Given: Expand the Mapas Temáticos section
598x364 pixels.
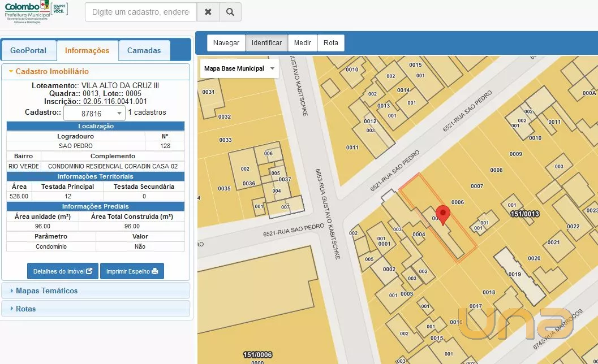Looking at the screenshot, I should pyautogui.click(x=46, y=291).
